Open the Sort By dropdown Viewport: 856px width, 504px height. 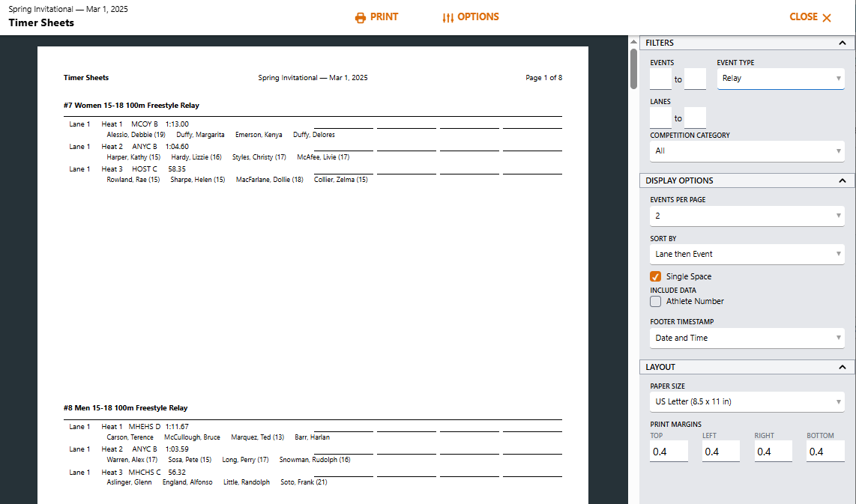click(747, 254)
